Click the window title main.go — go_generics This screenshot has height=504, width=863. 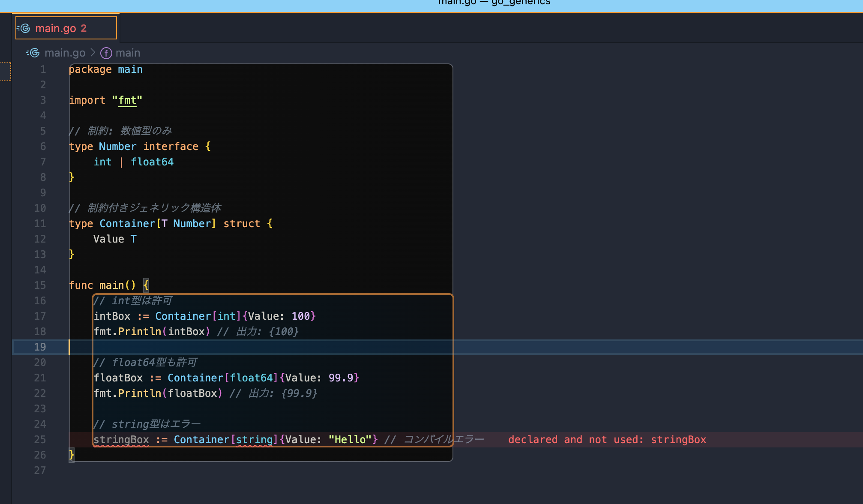(x=494, y=3)
